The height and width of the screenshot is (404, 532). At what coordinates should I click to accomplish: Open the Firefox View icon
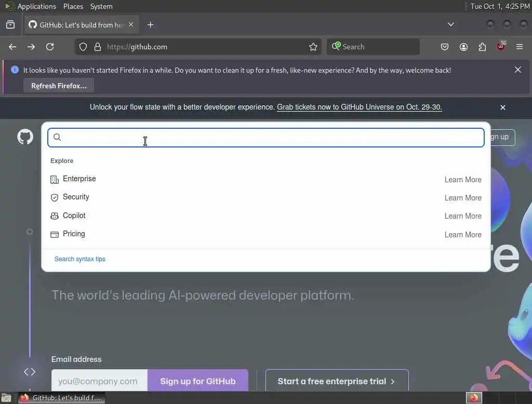coord(10,25)
